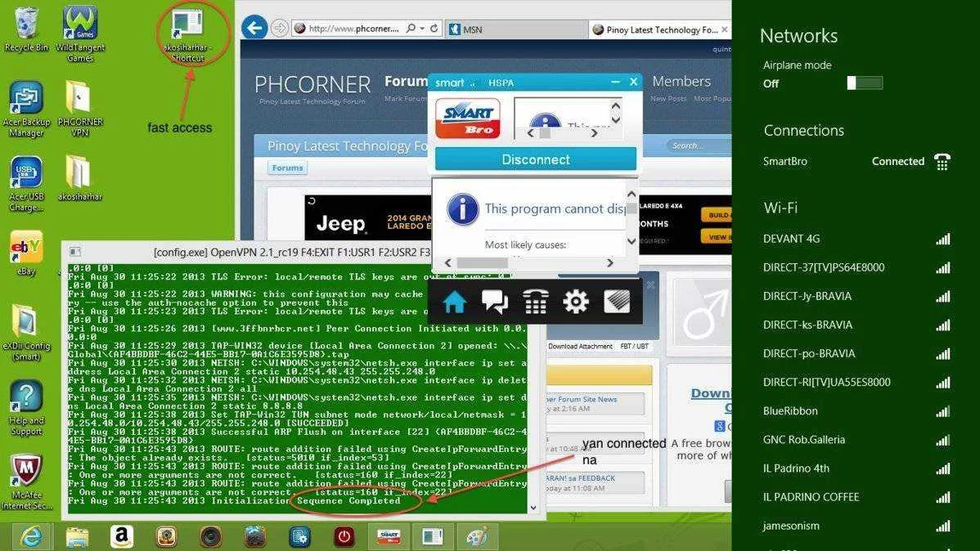Click the red power icon in taskbar
The width and height of the screenshot is (980, 551).
(344, 536)
